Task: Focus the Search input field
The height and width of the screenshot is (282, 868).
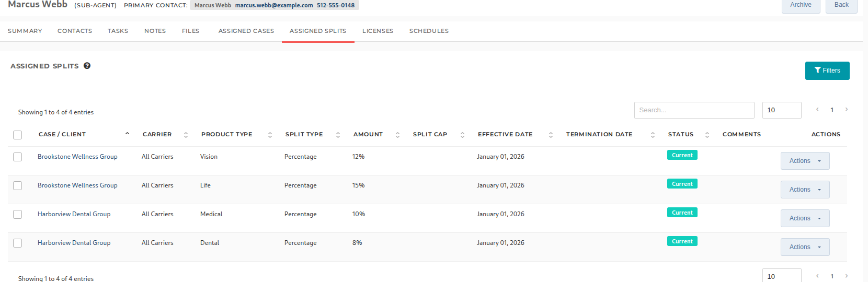Action: [694, 110]
